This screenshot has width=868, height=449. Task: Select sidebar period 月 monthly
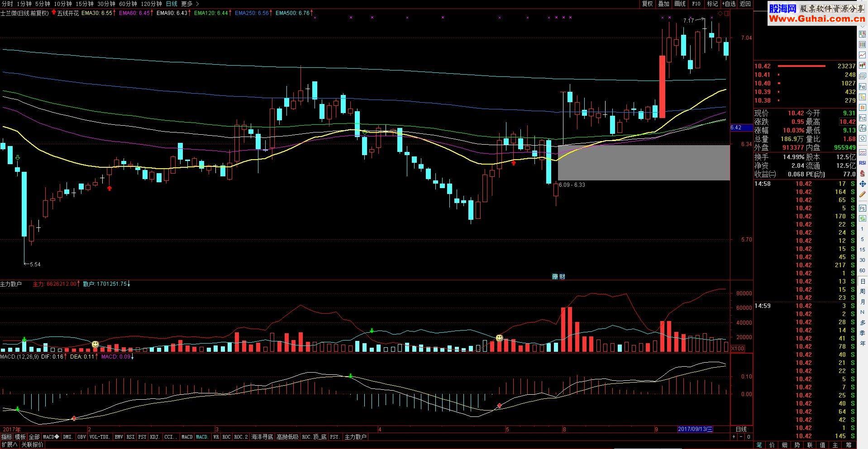(x=863, y=302)
